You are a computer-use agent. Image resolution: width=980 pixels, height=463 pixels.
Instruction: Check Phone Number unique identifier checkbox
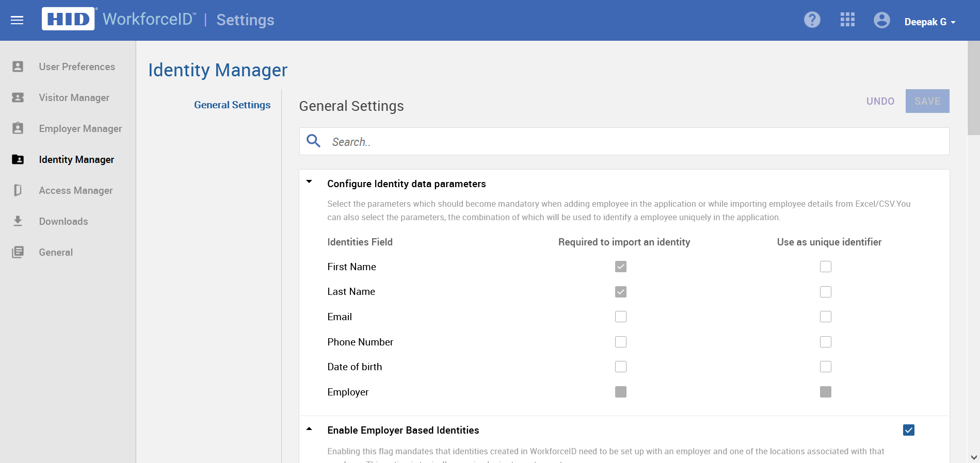[826, 342]
